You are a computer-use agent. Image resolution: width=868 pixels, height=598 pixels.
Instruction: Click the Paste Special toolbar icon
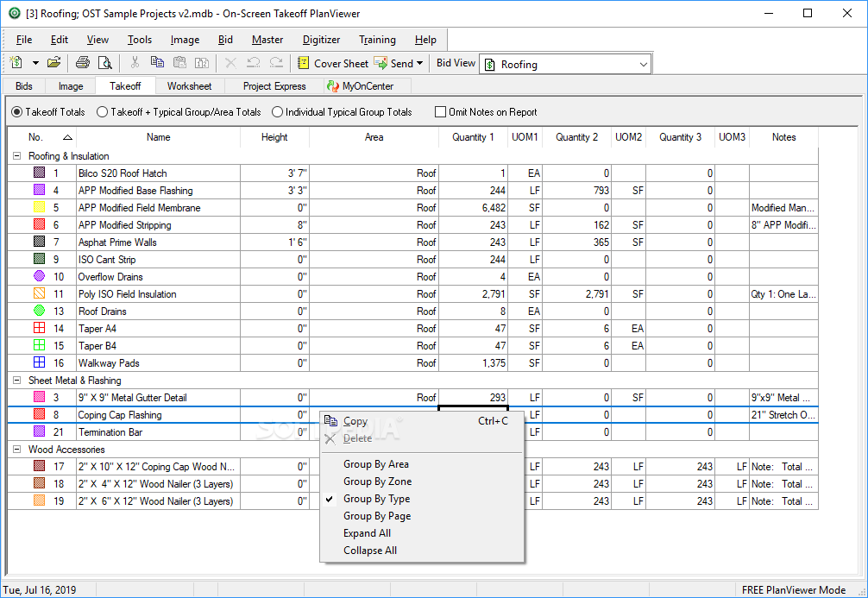click(202, 63)
